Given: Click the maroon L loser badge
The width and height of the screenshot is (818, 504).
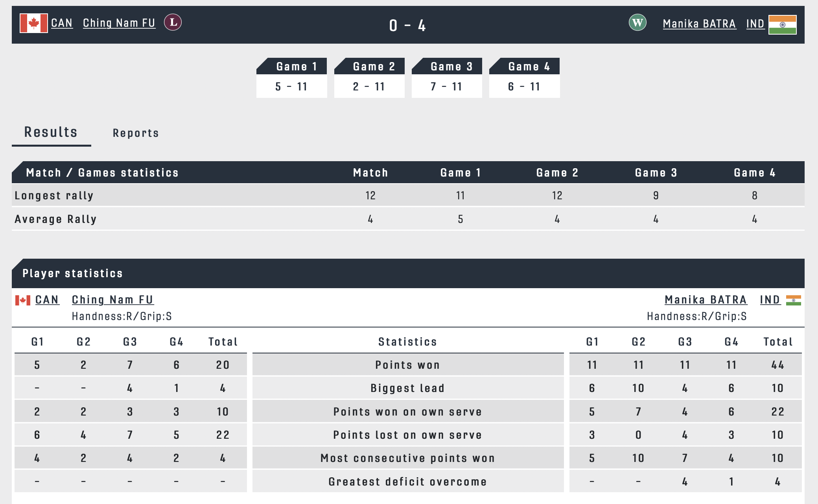Looking at the screenshot, I should click(173, 22).
